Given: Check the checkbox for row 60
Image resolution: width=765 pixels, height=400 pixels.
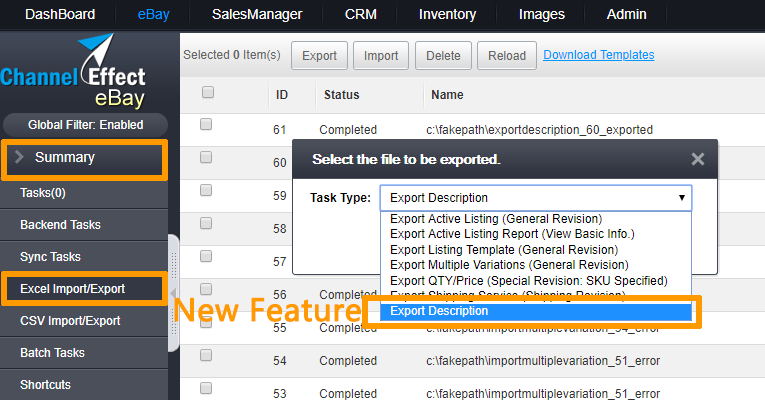Looking at the screenshot, I should point(206,157).
